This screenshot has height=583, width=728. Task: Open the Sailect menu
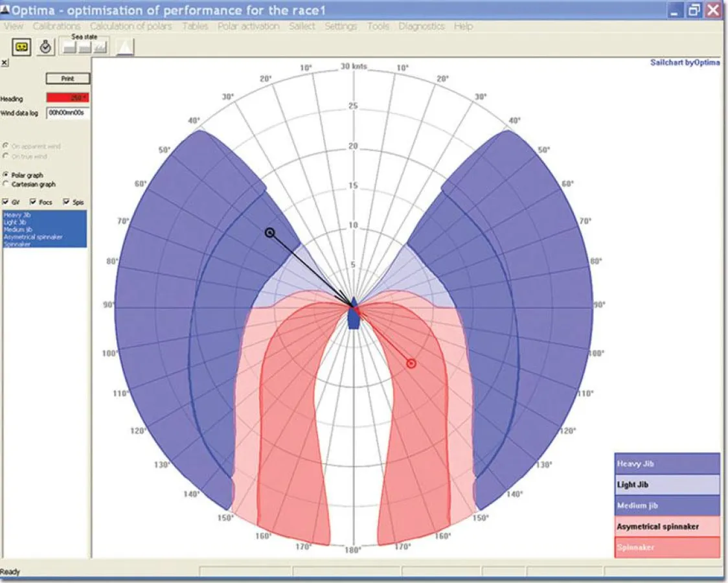pyautogui.click(x=302, y=26)
